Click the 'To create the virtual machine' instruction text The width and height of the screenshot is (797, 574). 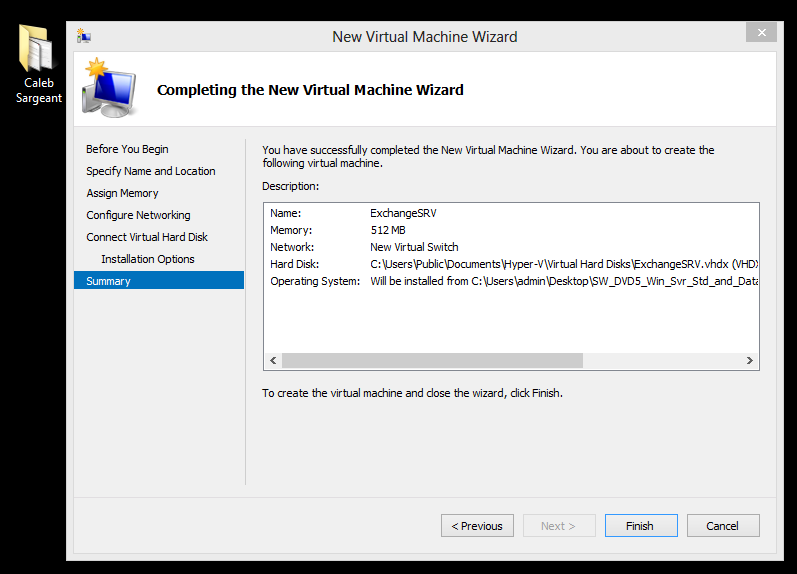pyautogui.click(x=412, y=393)
